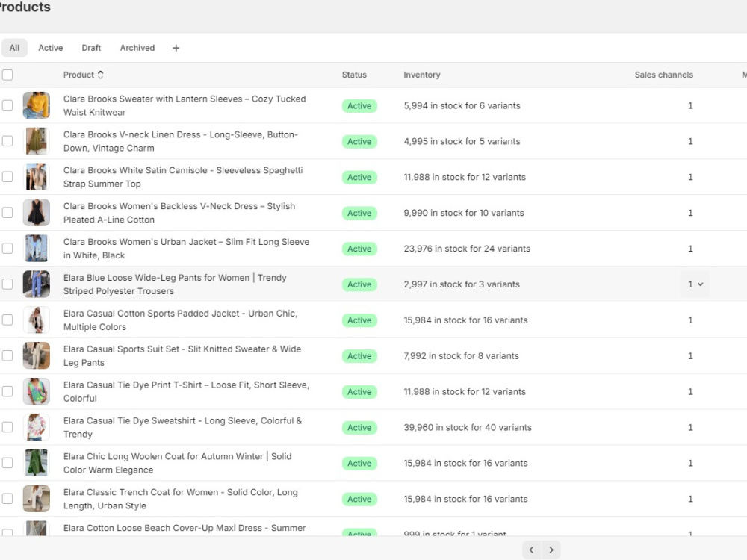Toggle the select-all products checkbox

(7, 75)
